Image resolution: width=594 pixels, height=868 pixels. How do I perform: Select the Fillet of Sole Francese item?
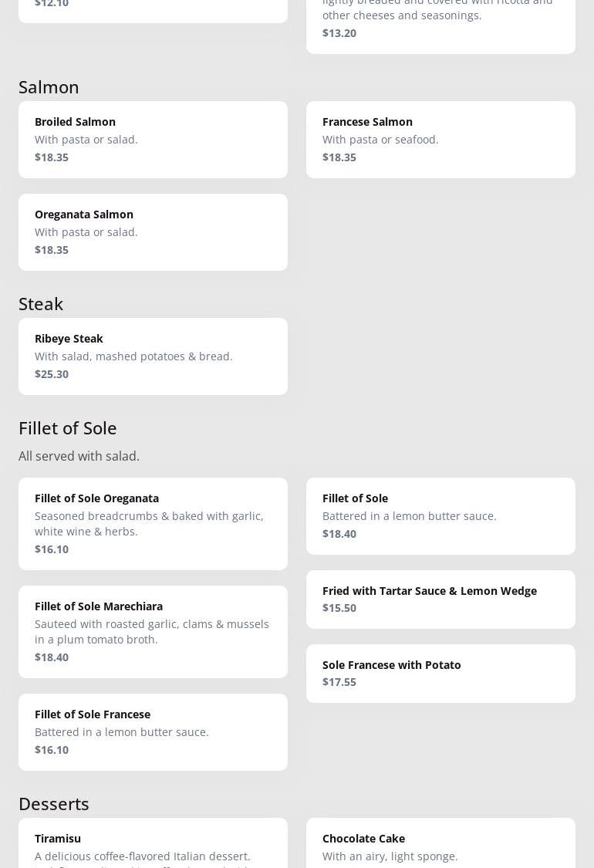pos(153,732)
